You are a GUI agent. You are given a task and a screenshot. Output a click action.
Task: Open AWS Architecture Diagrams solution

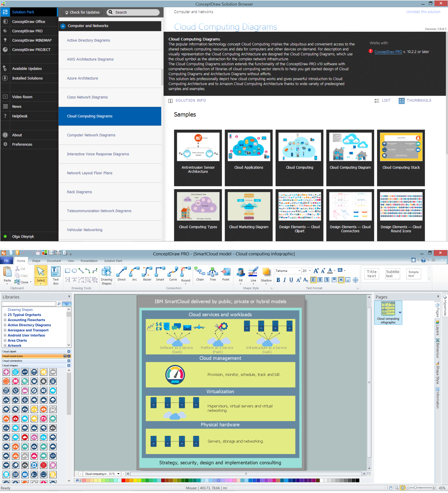110,59
